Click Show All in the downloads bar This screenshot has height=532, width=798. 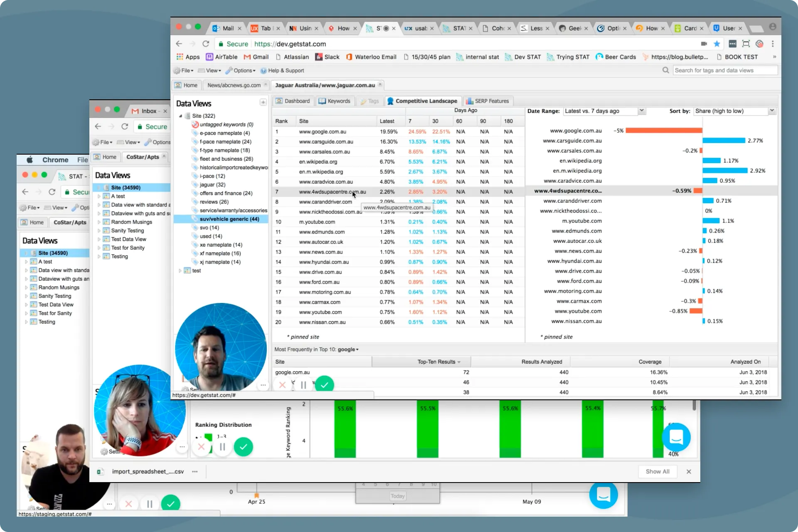[658, 471]
